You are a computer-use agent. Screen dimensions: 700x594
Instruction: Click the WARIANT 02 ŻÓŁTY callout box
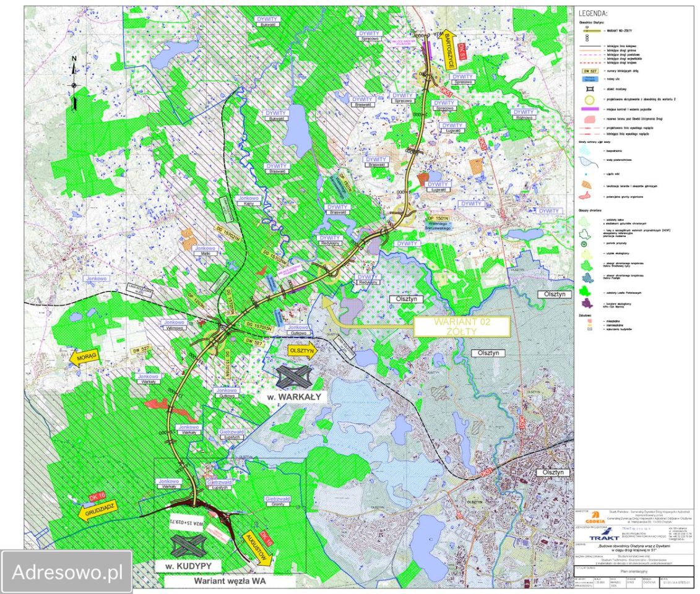[462, 327]
